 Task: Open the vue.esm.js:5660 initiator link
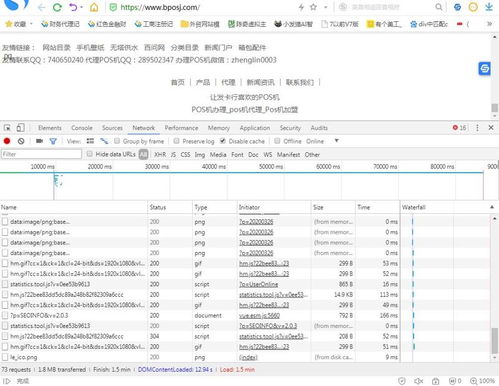pos(259,315)
